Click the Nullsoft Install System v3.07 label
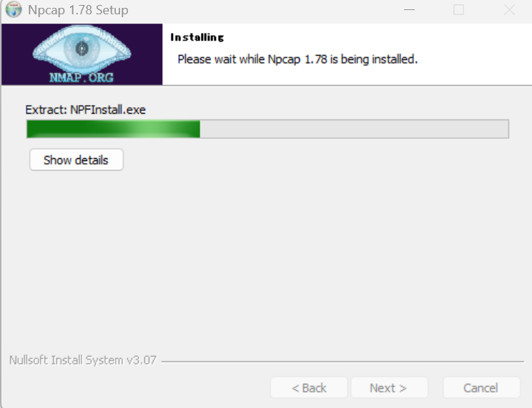532x408 pixels. (x=83, y=360)
